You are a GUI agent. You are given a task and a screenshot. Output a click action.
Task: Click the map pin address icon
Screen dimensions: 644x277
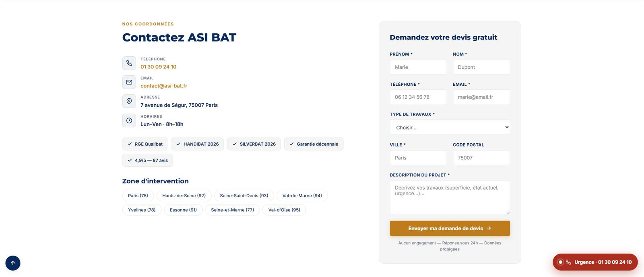tap(129, 101)
